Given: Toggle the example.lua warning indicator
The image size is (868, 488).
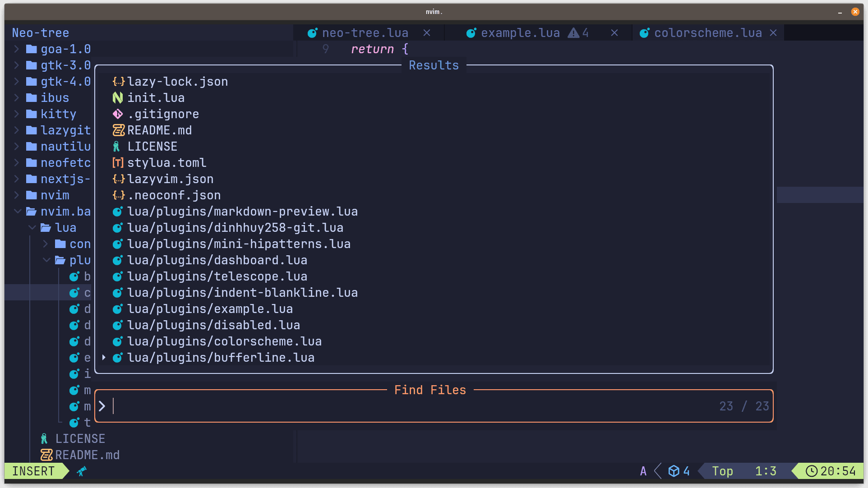Looking at the screenshot, I should pos(572,33).
